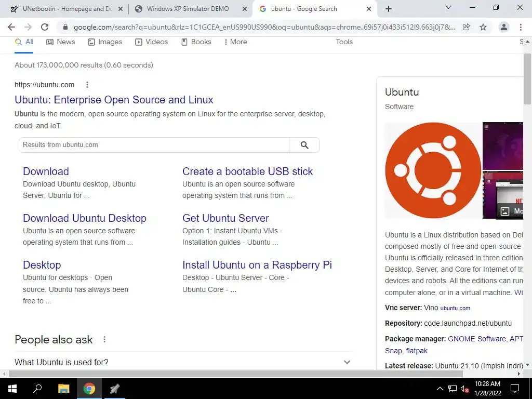Open search Tools options

pyautogui.click(x=344, y=42)
